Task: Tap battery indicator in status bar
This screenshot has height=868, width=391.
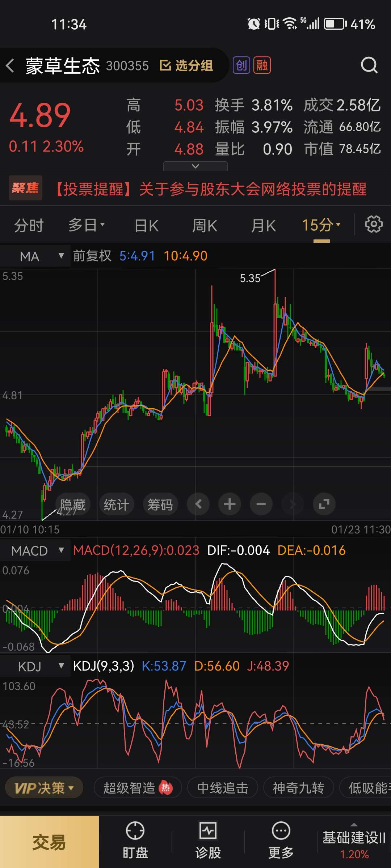Action: pos(335,24)
